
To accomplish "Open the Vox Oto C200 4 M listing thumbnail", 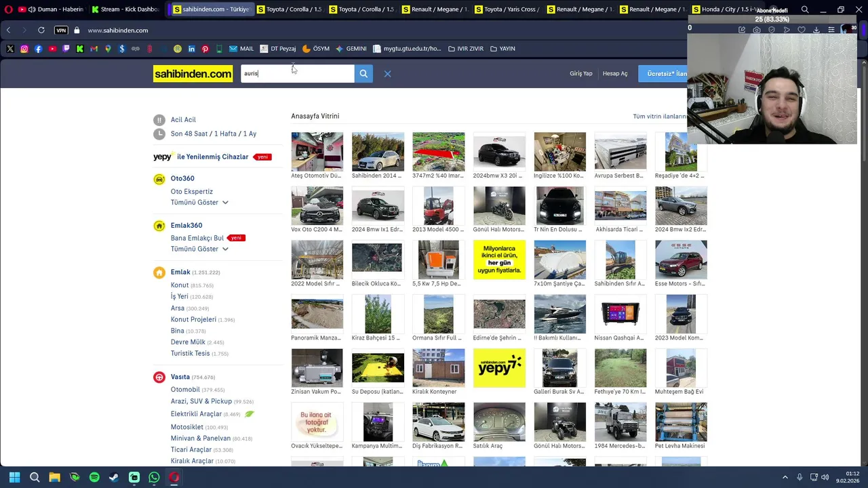I will pos(317,205).
